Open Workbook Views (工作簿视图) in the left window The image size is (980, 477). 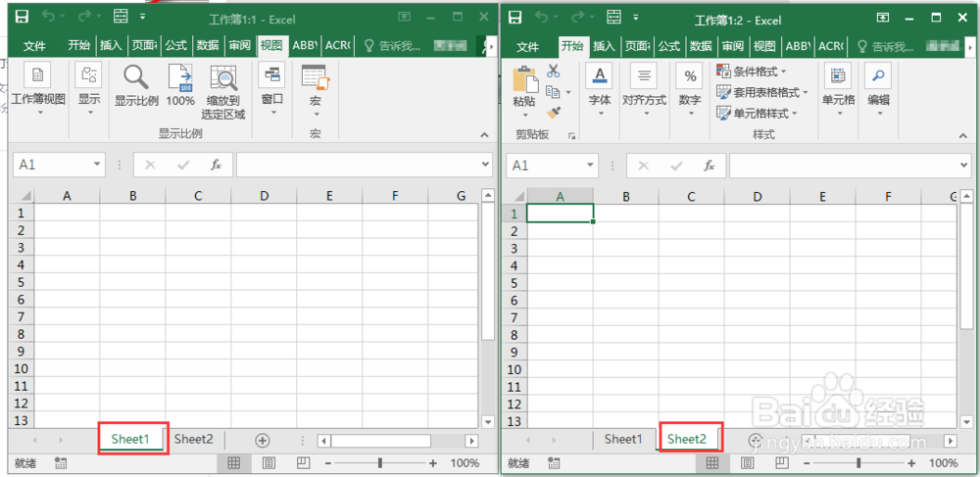pyautogui.click(x=38, y=88)
